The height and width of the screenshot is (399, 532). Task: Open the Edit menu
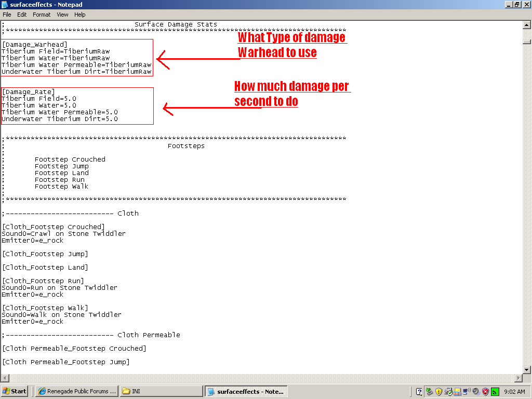[22, 15]
